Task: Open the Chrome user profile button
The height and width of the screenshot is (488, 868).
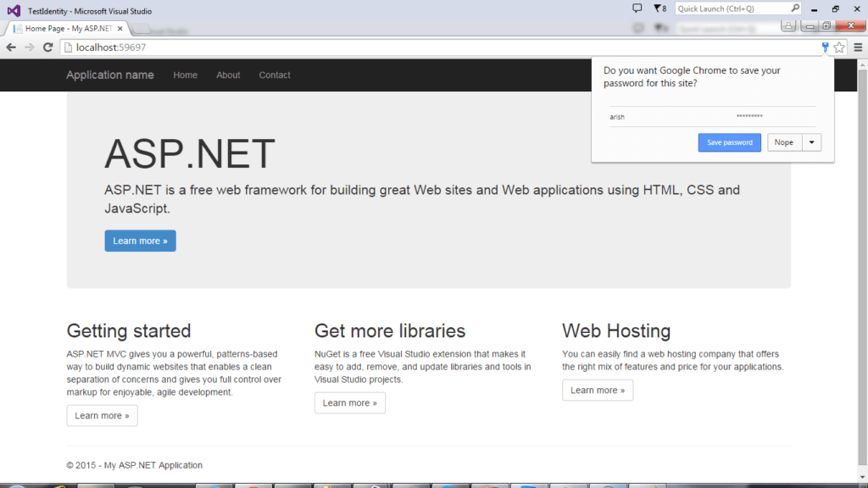Action: [788, 26]
